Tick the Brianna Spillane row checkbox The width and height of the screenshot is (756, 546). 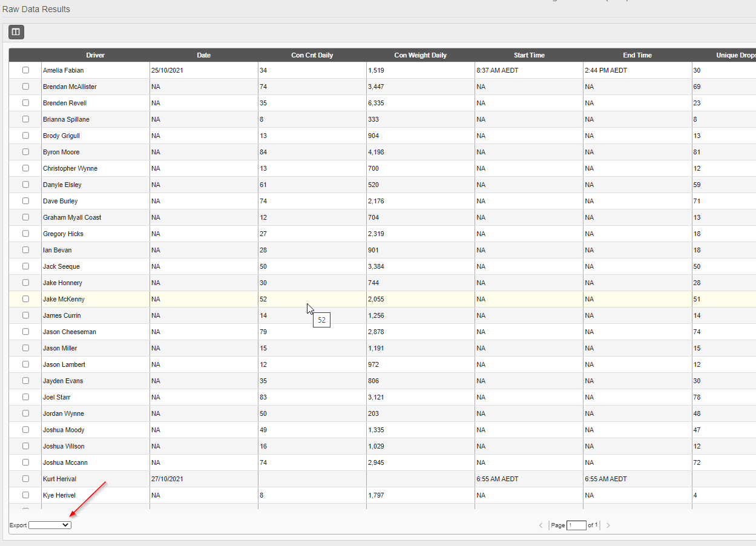click(x=25, y=119)
